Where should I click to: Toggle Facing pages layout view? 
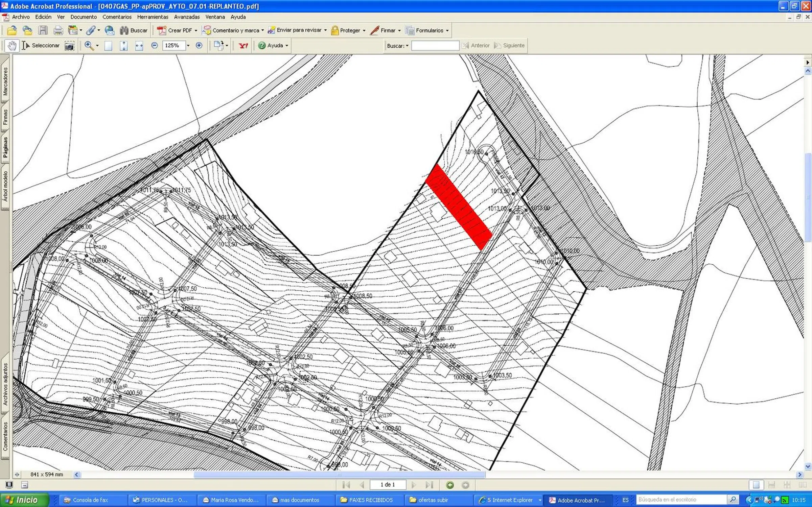point(802,485)
